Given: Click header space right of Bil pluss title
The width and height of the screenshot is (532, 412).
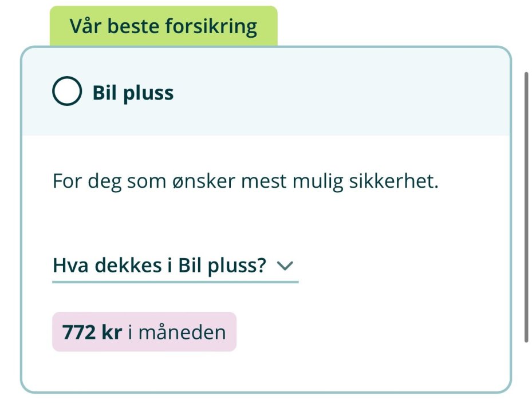Looking at the screenshot, I should [x=344, y=93].
